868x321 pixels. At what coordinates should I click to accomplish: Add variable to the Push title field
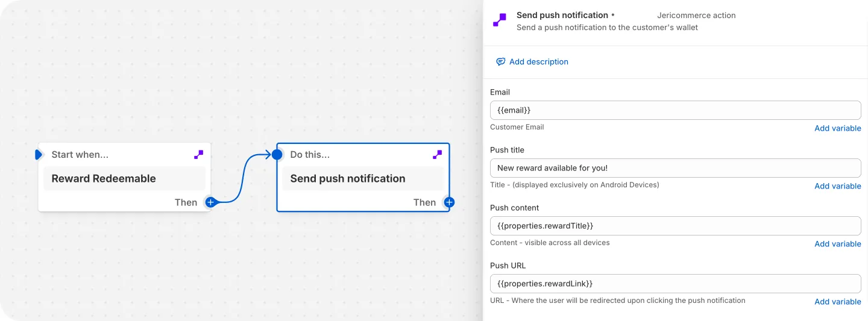click(837, 186)
